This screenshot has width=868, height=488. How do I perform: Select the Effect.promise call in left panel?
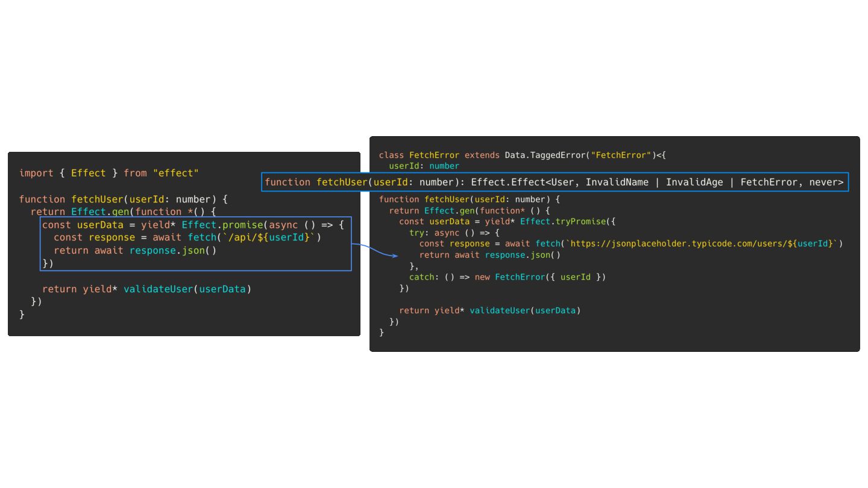pyautogui.click(x=224, y=225)
